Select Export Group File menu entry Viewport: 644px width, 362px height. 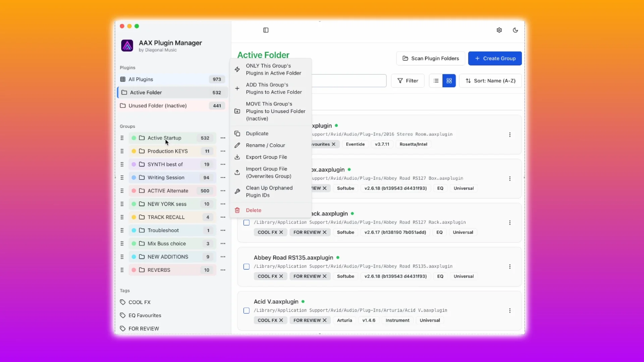click(266, 157)
